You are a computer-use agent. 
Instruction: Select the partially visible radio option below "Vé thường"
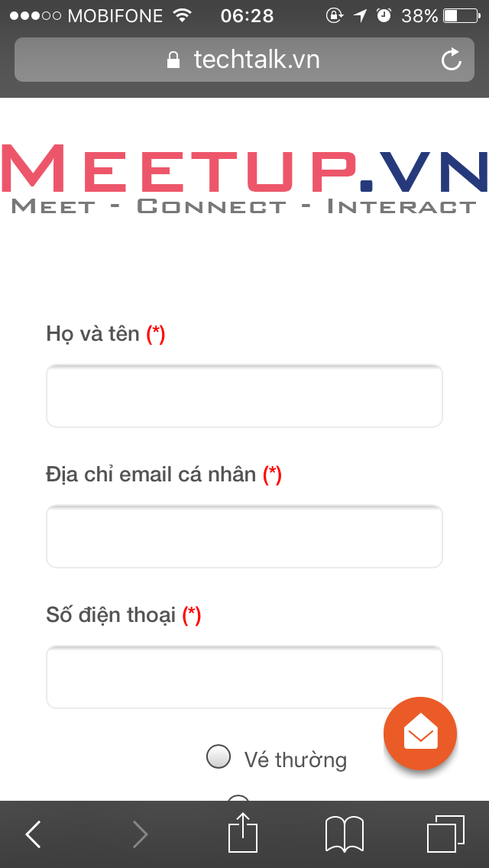coord(238,798)
